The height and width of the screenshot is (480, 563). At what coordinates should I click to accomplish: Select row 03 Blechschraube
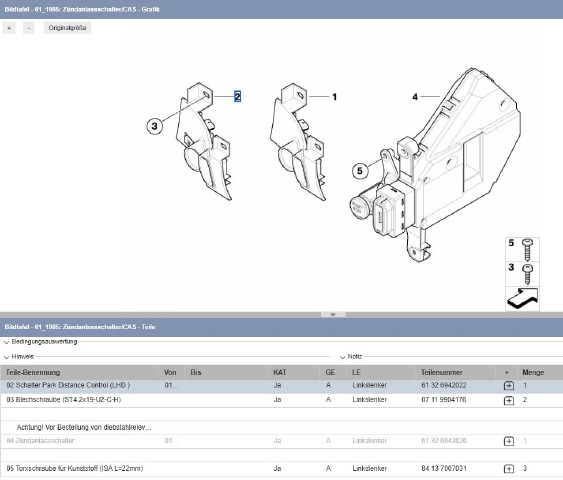[282, 400]
